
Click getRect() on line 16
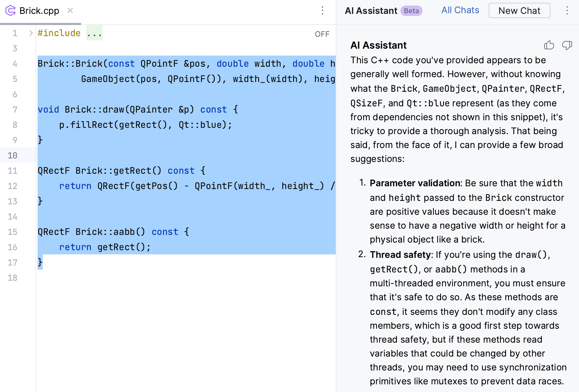[123, 247]
